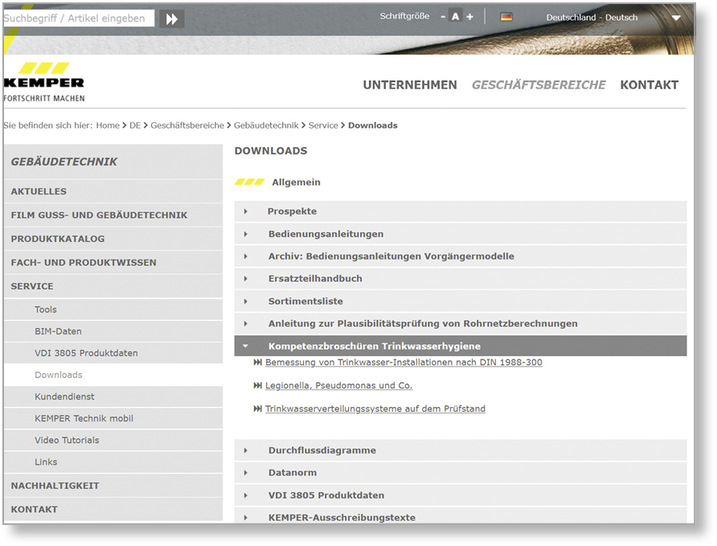This screenshot has height=546, width=717.
Task: Click the KEMPER logo
Action: 44,82
